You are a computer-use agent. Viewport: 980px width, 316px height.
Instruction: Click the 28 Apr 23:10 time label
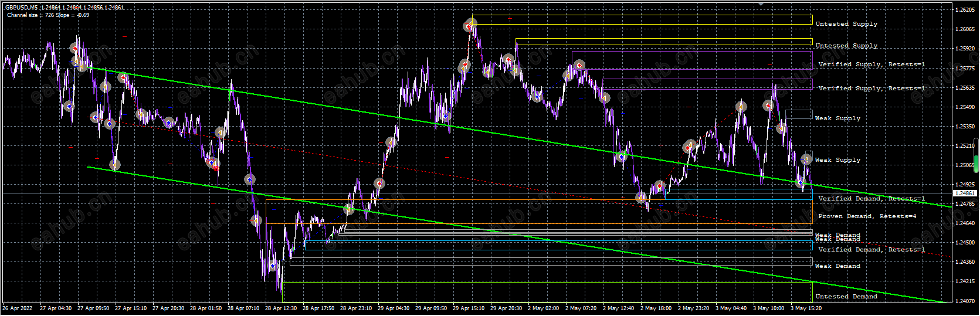pos(356,308)
